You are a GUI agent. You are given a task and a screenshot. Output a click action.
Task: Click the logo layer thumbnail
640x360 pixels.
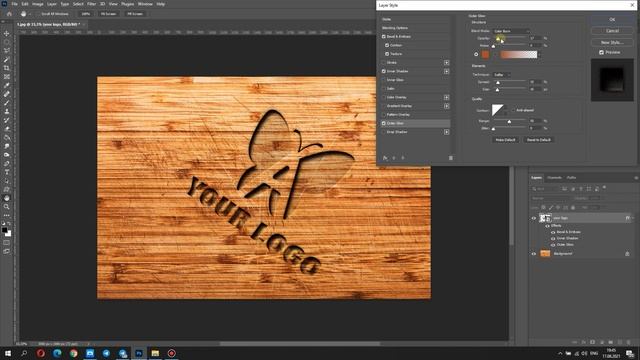point(545,218)
